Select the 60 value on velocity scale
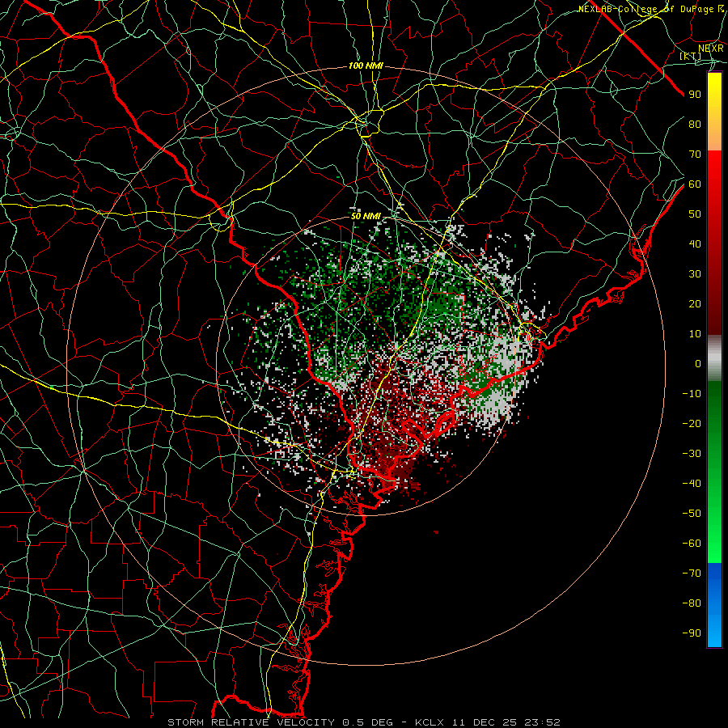Screen dimensions: 728x728 click(x=695, y=184)
